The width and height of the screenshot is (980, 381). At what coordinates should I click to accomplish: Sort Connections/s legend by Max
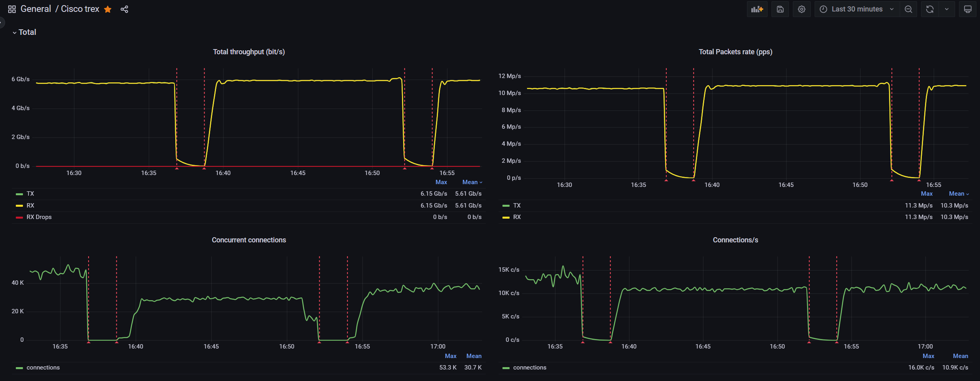928,356
